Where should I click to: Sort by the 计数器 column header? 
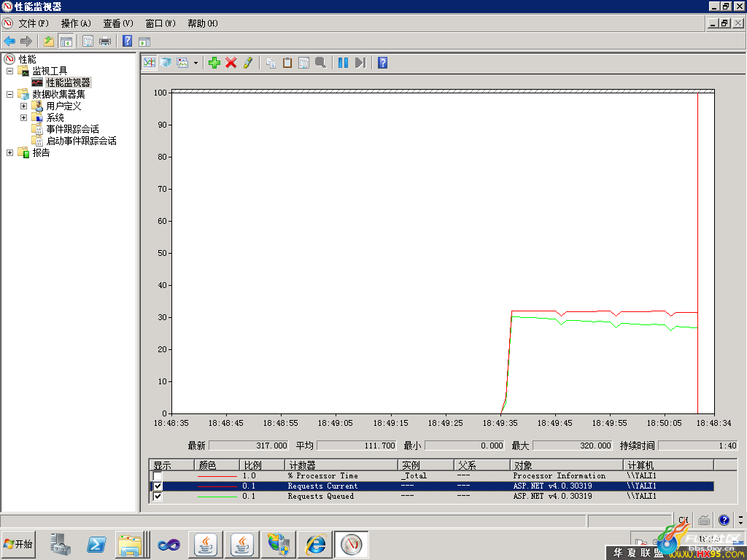coord(341,465)
